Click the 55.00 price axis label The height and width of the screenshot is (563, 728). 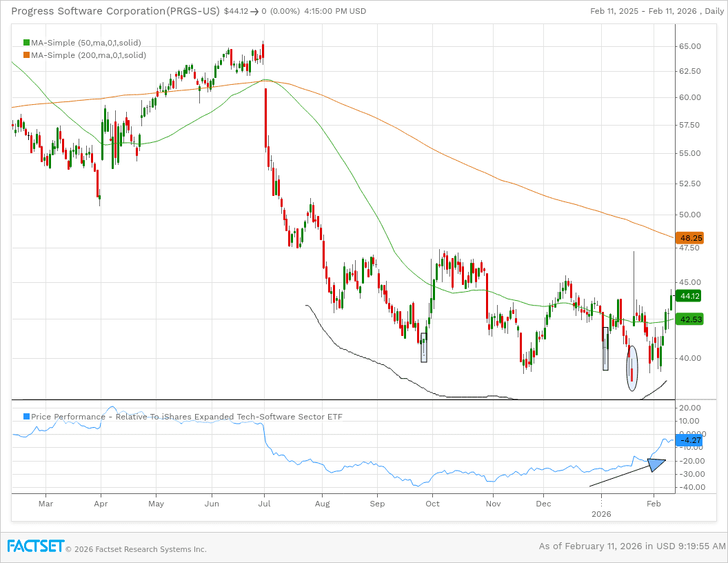click(690, 153)
